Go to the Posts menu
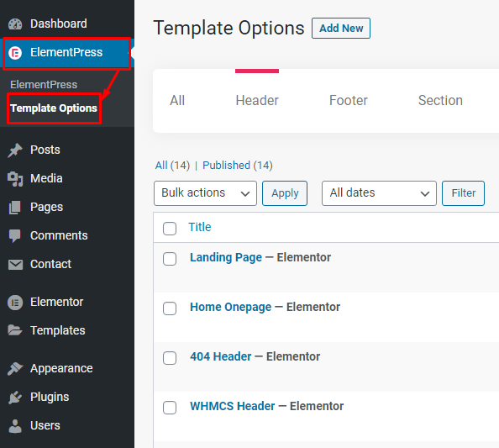The width and height of the screenshot is (499, 448). point(45,150)
